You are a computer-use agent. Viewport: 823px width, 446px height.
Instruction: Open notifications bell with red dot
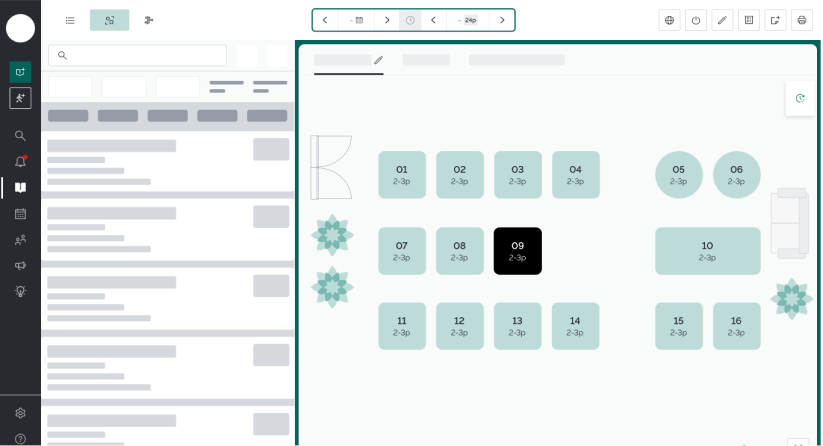point(20,162)
